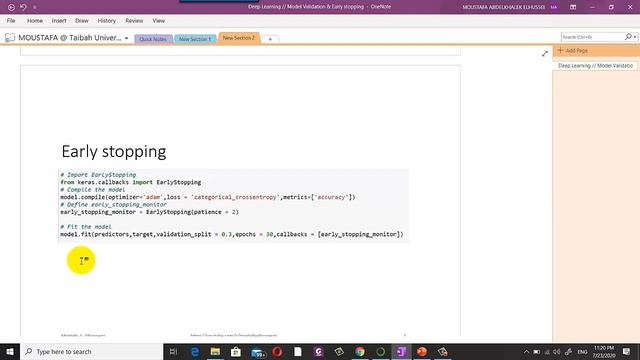This screenshot has width=640, height=360.
Task: Click the account name MOUSTAFA ABDELKHALEK
Action: click(503, 7)
